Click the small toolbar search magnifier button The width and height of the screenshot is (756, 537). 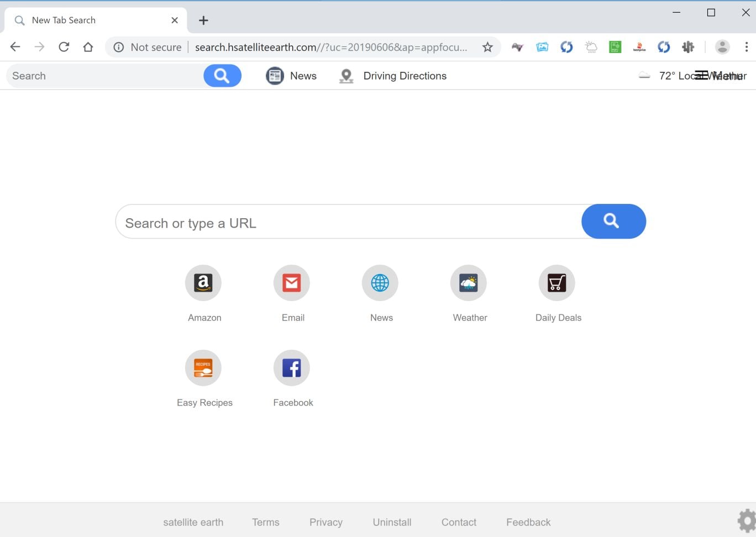click(222, 76)
